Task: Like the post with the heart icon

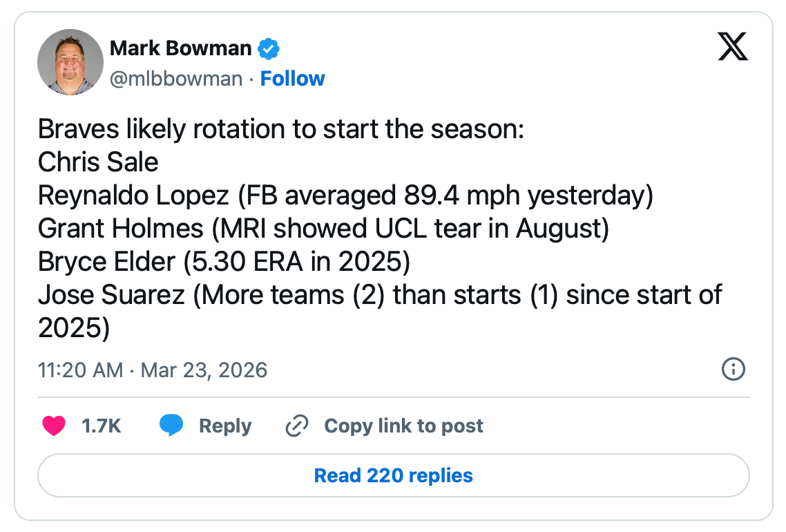Action: (x=54, y=426)
